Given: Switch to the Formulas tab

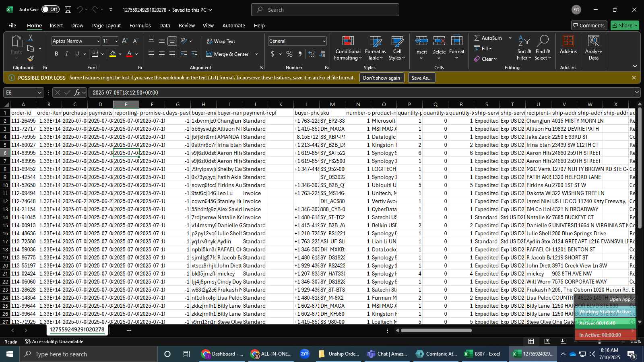Looking at the screenshot, I should point(140,25).
